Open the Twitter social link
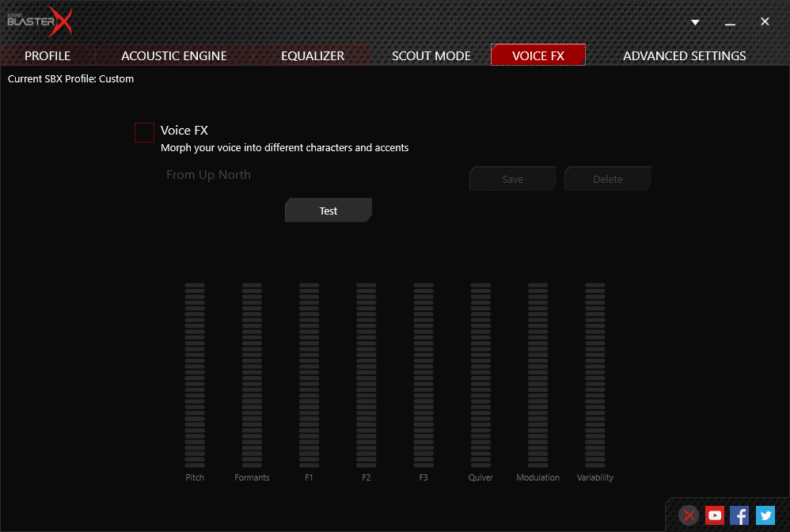Viewport: 790px width, 532px height. coord(765,515)
